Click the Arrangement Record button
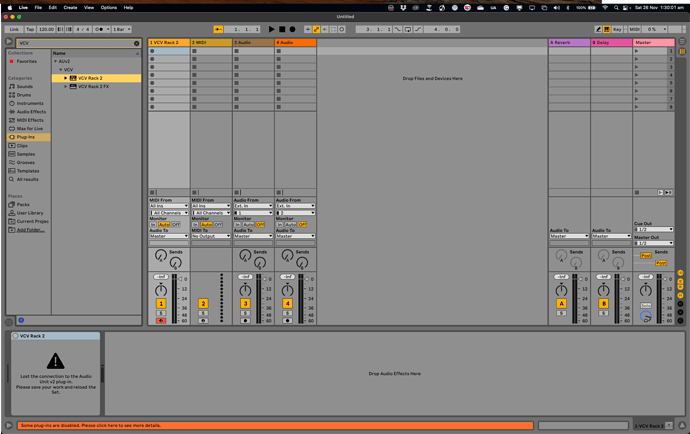Screen dimensions: 690x434 pos(292,29)
